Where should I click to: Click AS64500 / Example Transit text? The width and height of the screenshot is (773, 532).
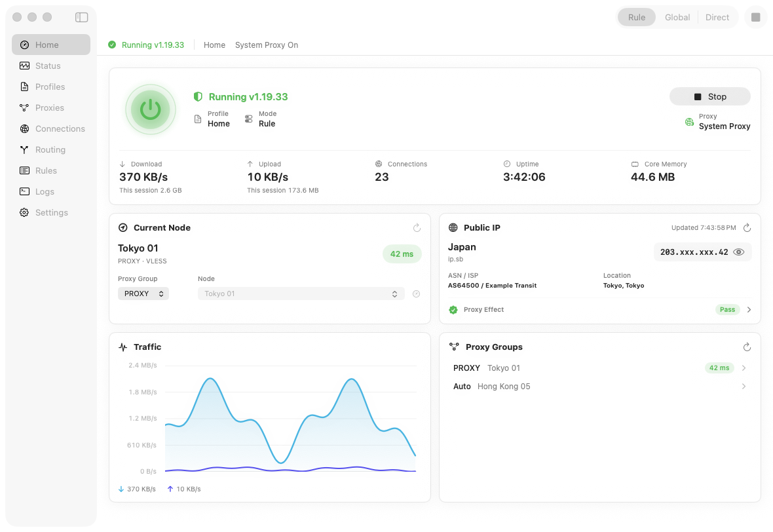click(x=492, y=286)
